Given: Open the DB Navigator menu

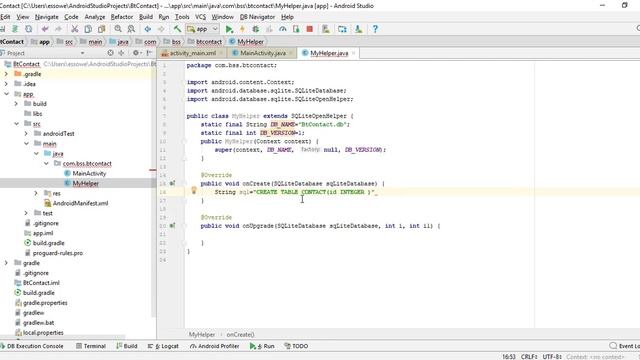Looking at the screenshot, I should point(257,17).
